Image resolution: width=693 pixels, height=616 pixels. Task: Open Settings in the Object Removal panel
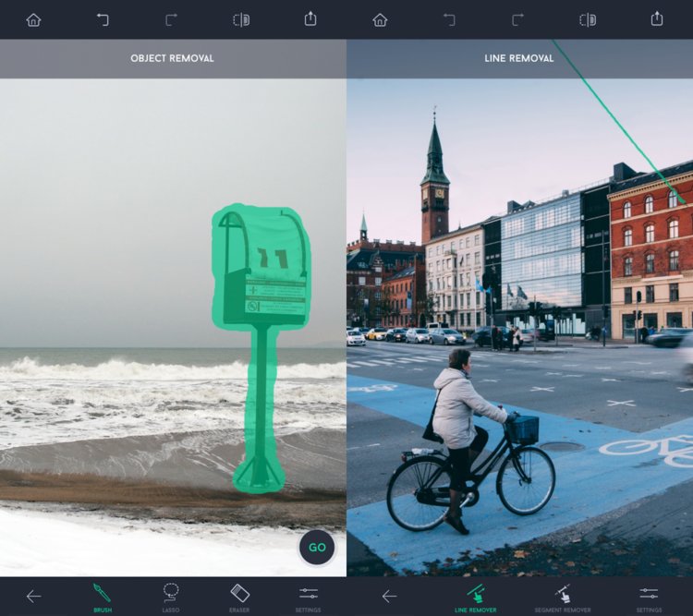[x=308, y=597]
